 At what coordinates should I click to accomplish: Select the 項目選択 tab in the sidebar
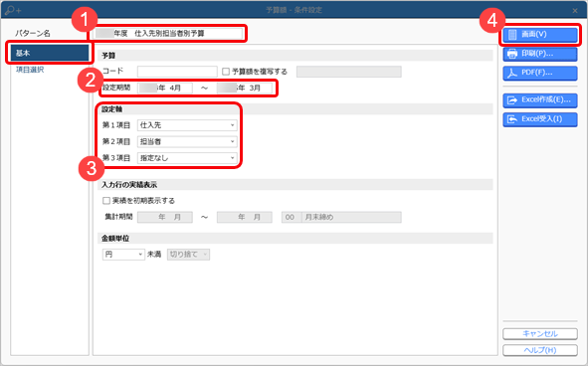[x=30, y=70]
